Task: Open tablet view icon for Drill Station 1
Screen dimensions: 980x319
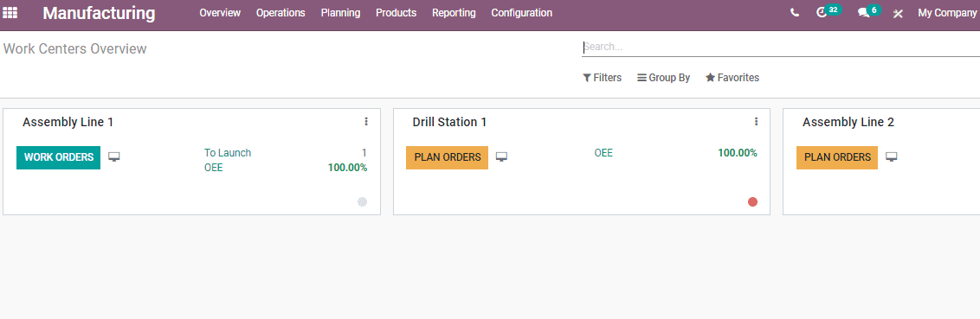Action: pyautogui.click(x=501, y=156)
